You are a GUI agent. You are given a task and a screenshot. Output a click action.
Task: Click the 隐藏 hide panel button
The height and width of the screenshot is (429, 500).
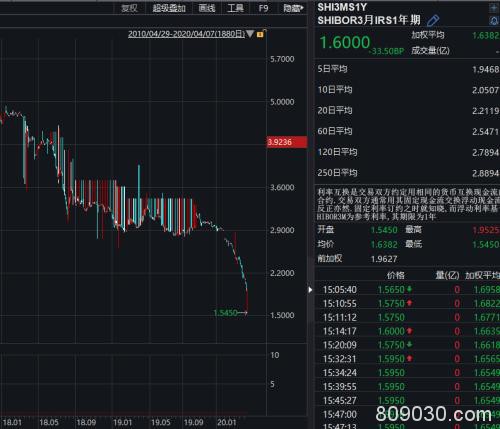pyautogui.click(x=293, y=8)
